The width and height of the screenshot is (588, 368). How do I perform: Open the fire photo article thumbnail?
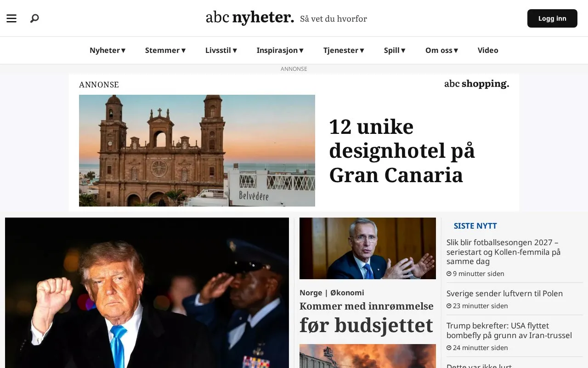click(x=367, y=356)
